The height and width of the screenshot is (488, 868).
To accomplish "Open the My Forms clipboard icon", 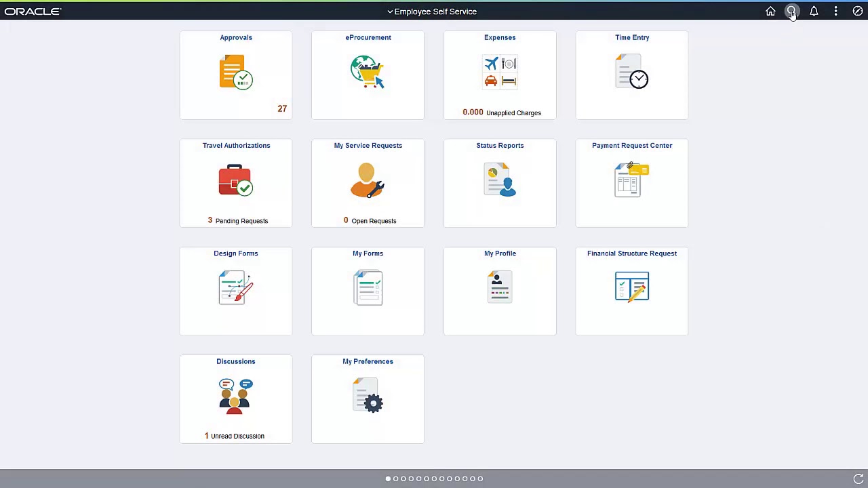I will 368,287.
